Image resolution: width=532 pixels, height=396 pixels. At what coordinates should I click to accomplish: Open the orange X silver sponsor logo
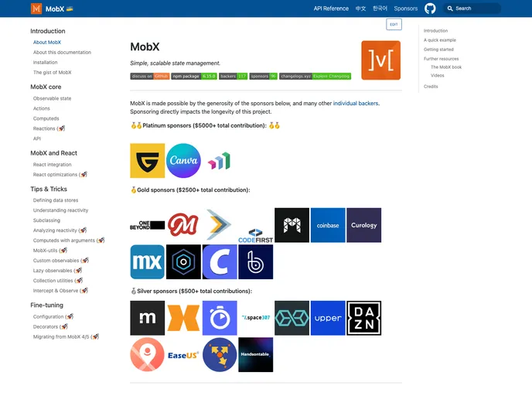click(183, 318)
